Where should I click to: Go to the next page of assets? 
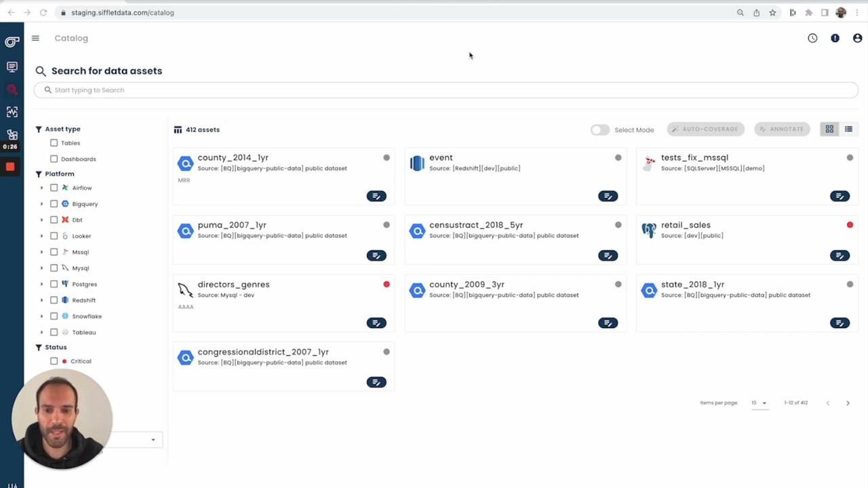[848, 403]
